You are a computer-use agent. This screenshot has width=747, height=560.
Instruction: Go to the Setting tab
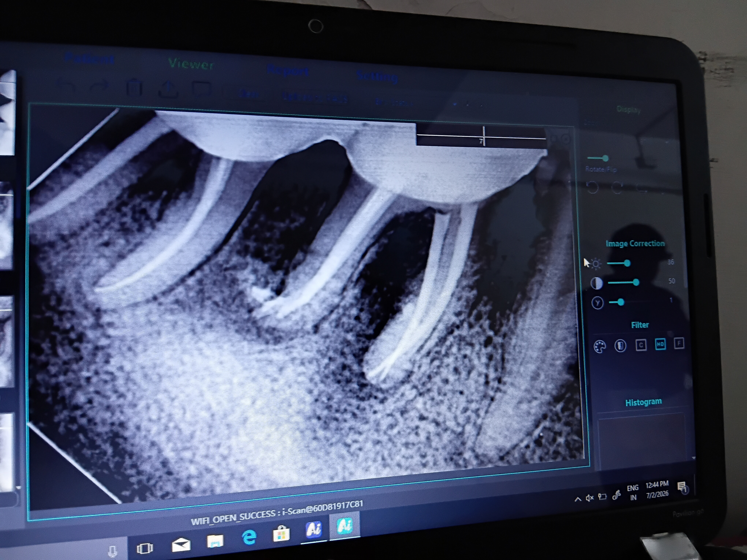pyautogui.click(x=377, y=76)
